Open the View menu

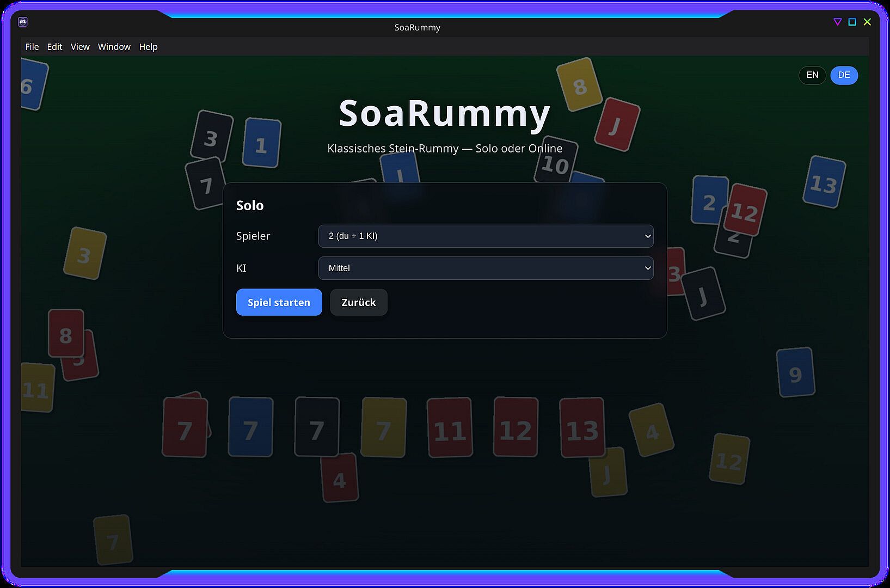tap(80, 47)
